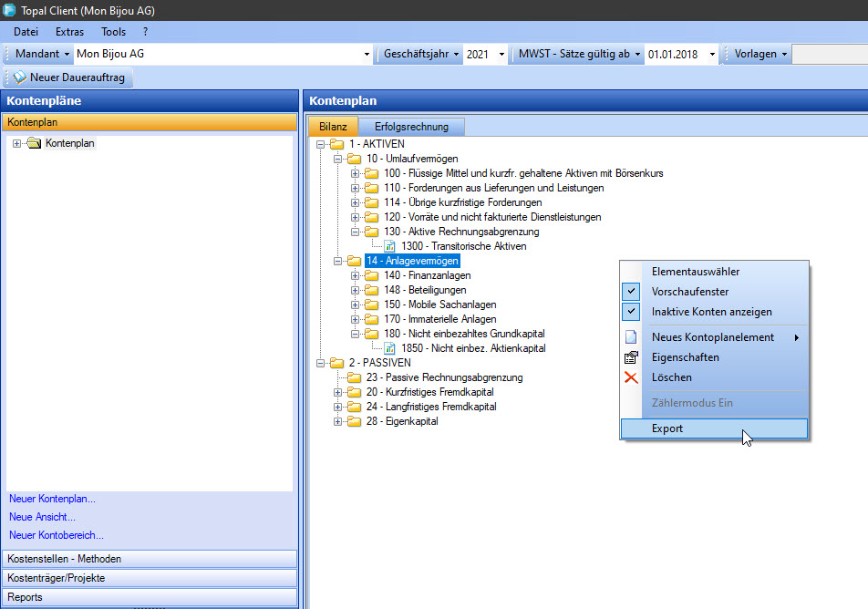Switch to the Erfolgsrechnung tab
Screen dimensions: 868x609
(410, 127)
